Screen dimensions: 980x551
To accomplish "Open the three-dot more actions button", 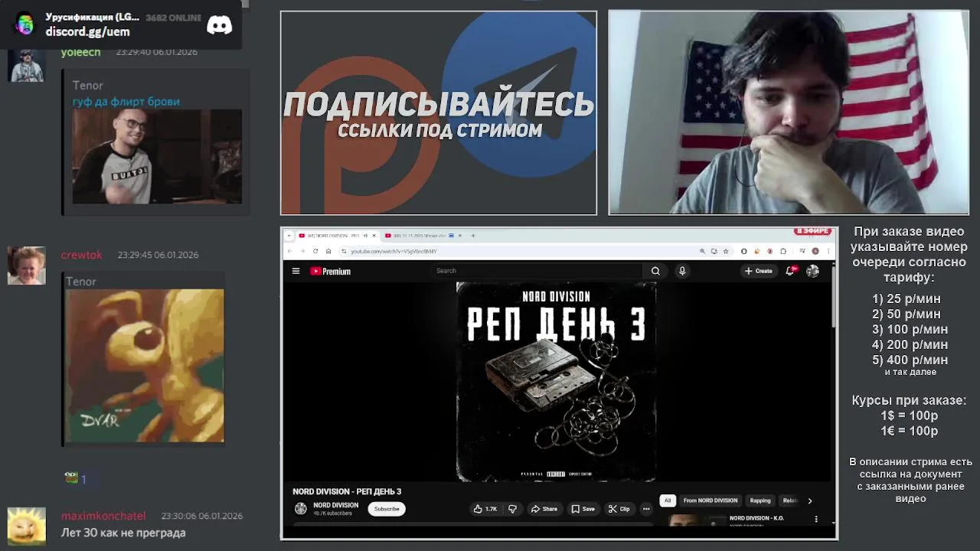I will click(646, 509).
